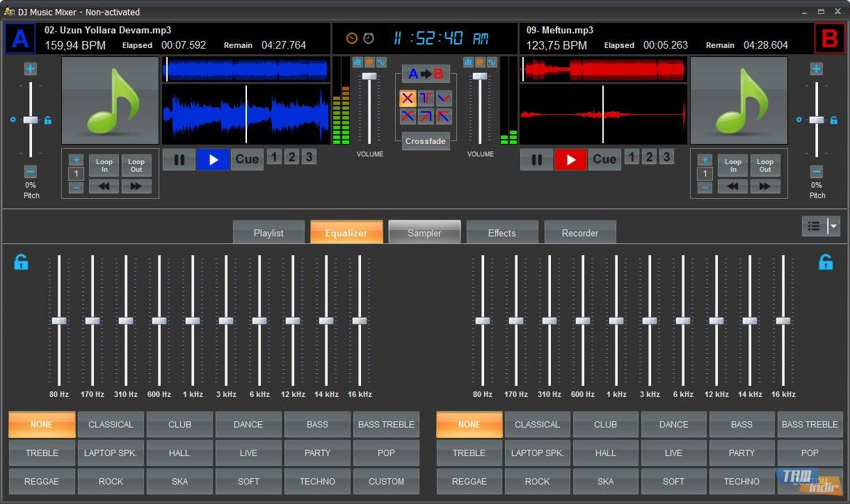Select the ROCK preset for left equalizer
The height and width of the screenshot is (504, 850).
click(111, 481)
